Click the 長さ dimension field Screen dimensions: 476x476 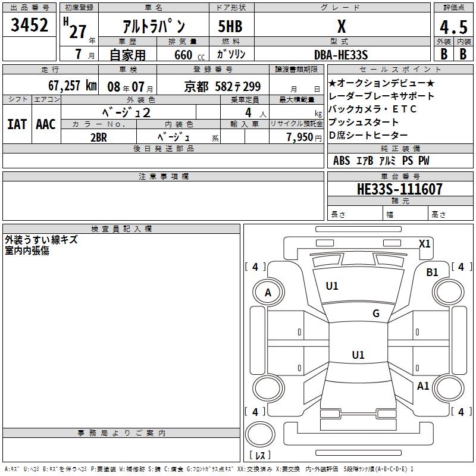point(355,213)
